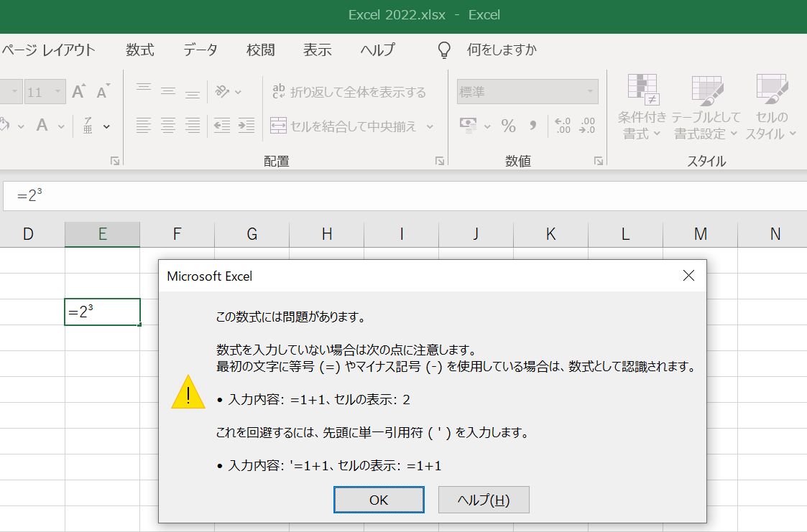The height and width of the screenshot is (532, 807).
Task: Open the データ ribbon tab
Action: coord(199,50)
